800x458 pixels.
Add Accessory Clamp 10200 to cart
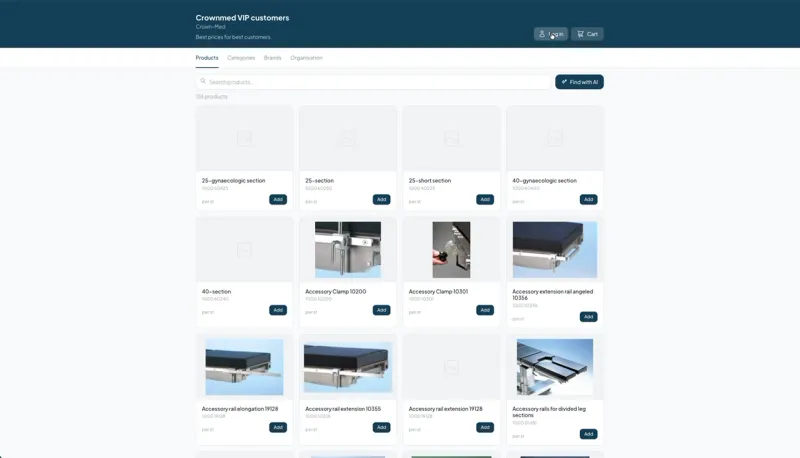(382, 310)
